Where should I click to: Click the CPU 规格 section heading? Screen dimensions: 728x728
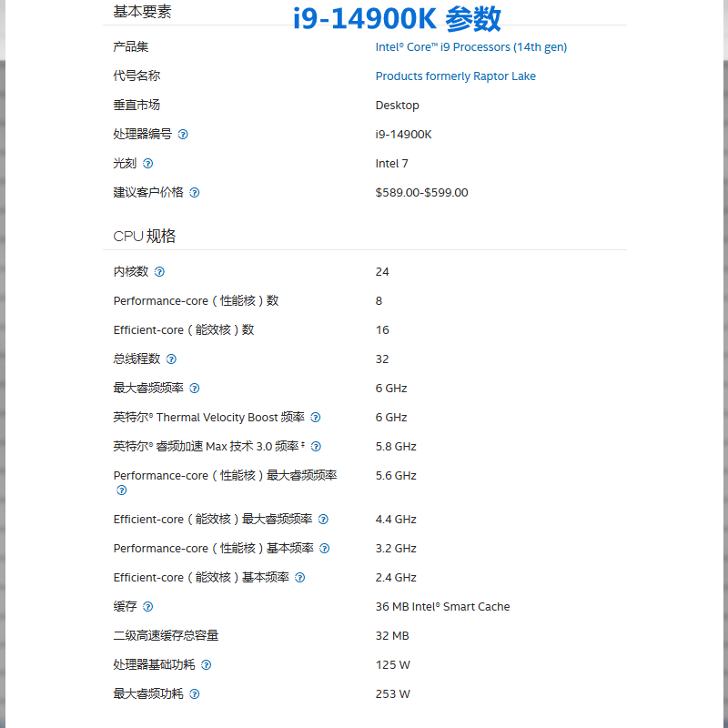(x=145, y=236)
